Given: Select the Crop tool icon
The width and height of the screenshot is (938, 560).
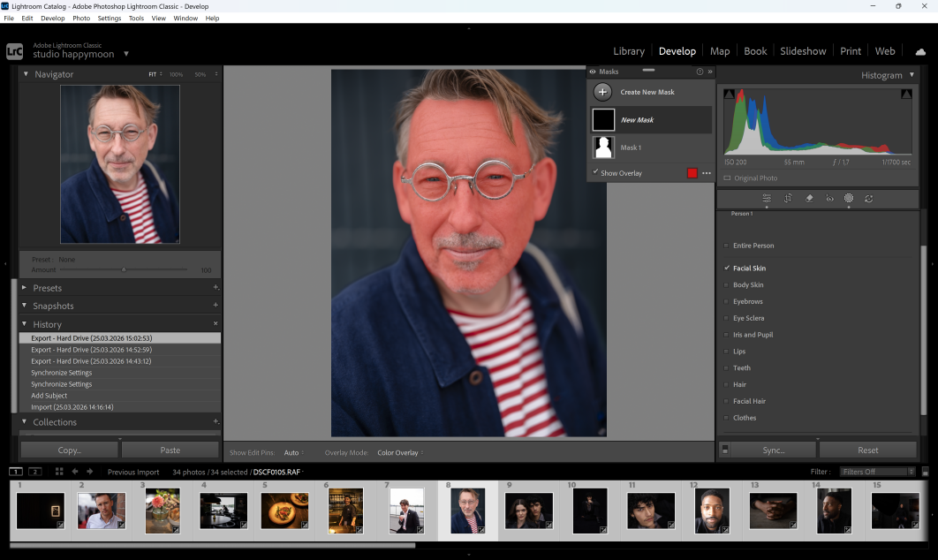Looking at the screenshot, I should (x=788, y=199).
